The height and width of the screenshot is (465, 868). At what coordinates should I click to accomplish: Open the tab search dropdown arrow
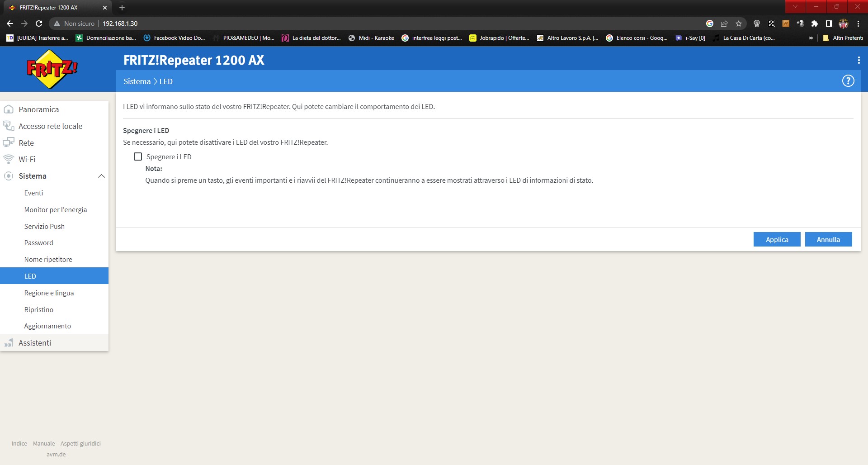click(795, 6)
